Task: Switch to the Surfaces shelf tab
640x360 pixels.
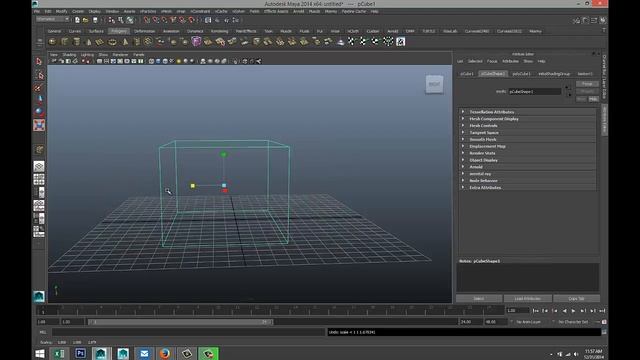Action: (96, 31)
